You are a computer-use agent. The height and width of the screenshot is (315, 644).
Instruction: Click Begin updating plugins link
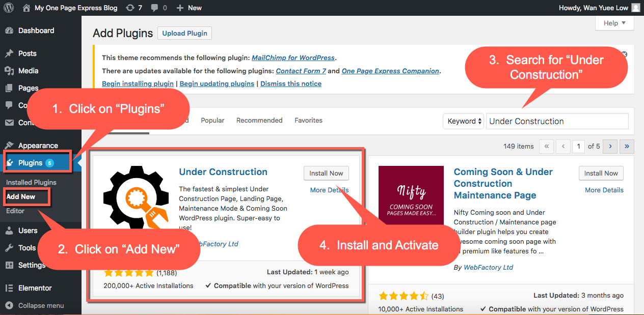click(217, 83)
